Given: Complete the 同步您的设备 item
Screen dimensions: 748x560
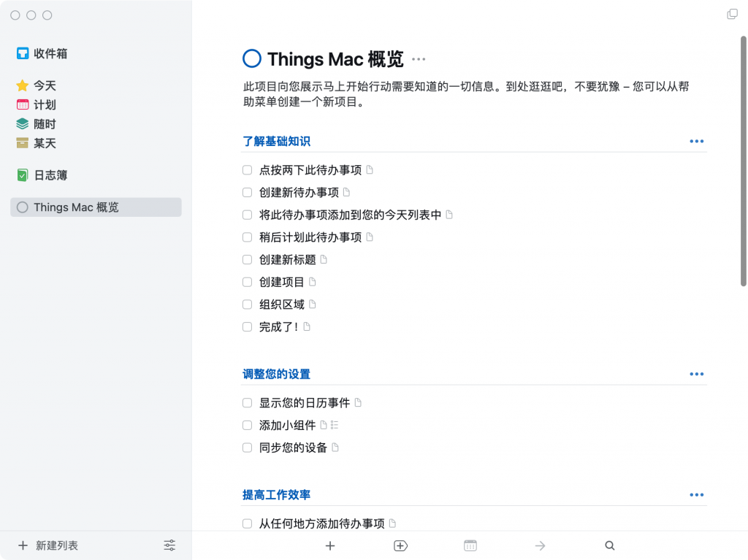Looking at the screenshot, I should click(247, 448).
